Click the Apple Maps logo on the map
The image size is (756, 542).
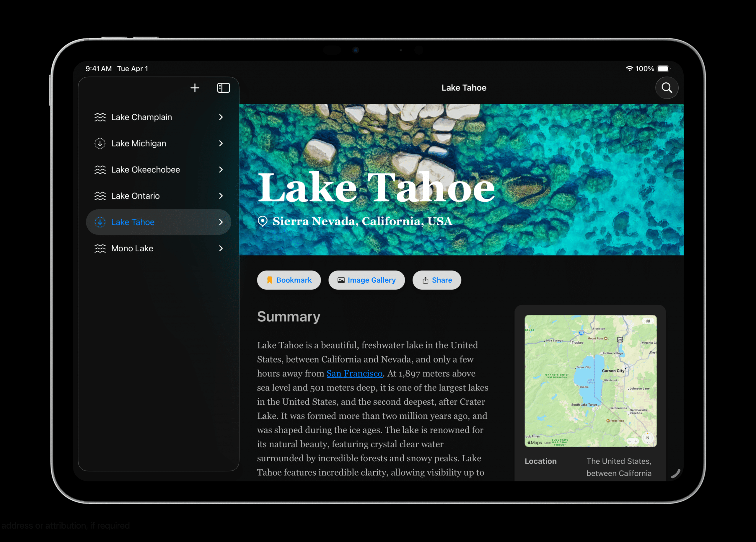point(535,443)
